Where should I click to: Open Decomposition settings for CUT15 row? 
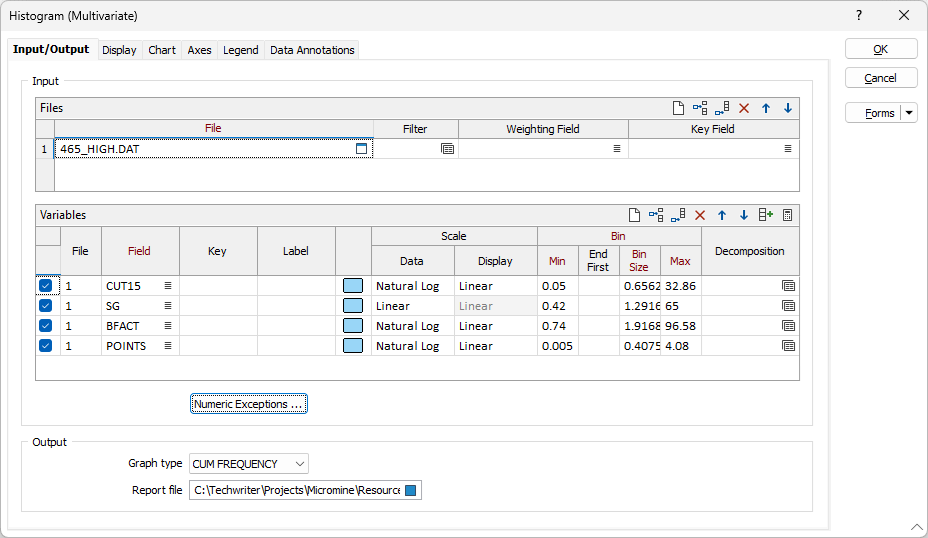788,286
